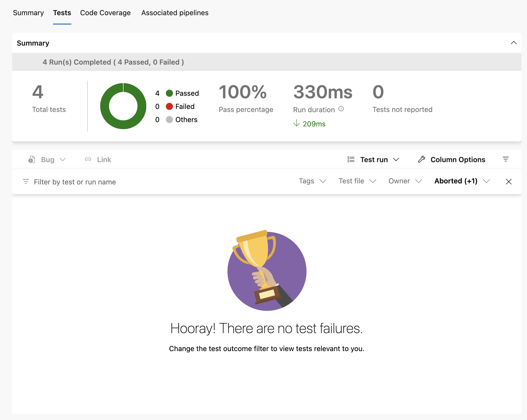Open the Test file filter dropdown
Viewport: 527px width, 420px height.
[357, 181]
